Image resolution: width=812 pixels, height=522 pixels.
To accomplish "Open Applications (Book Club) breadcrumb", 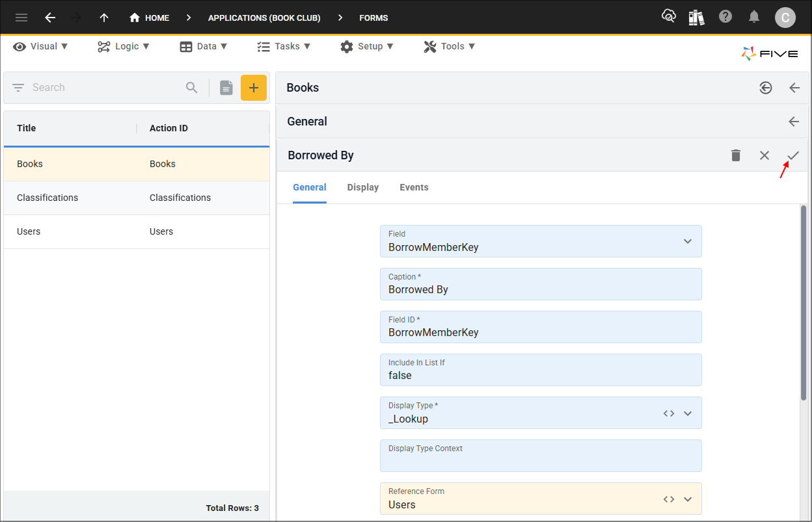I will 264,18.
